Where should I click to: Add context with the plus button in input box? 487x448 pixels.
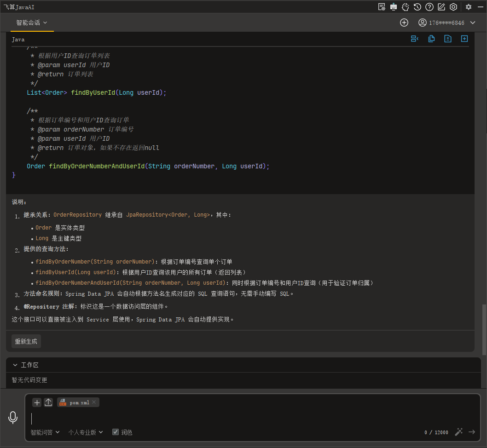point(37,403)
